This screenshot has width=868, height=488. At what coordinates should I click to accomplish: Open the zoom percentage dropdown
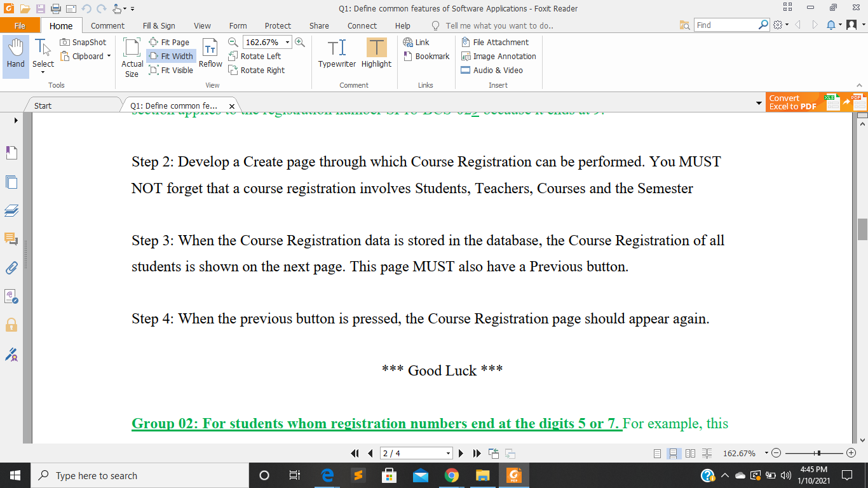point(287,42)
